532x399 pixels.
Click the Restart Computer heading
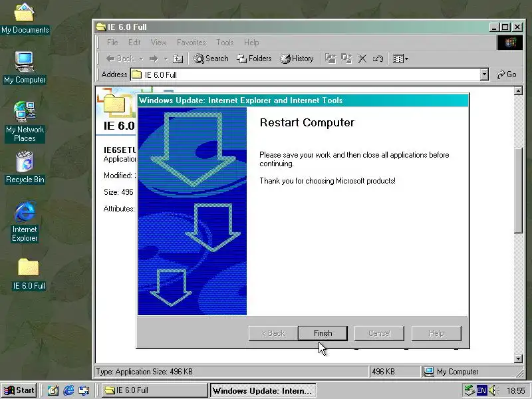(x=307, y=122)
